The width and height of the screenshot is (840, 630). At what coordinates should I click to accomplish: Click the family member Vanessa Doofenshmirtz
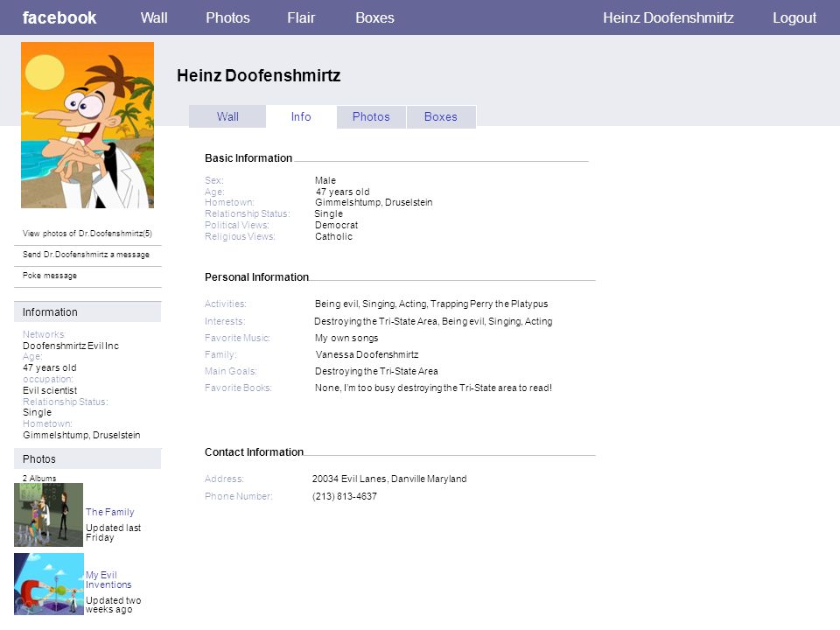point(367,354)
